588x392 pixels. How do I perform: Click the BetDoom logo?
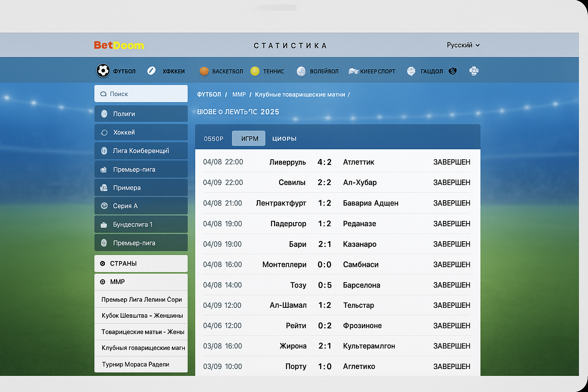[x=119, y=46]
